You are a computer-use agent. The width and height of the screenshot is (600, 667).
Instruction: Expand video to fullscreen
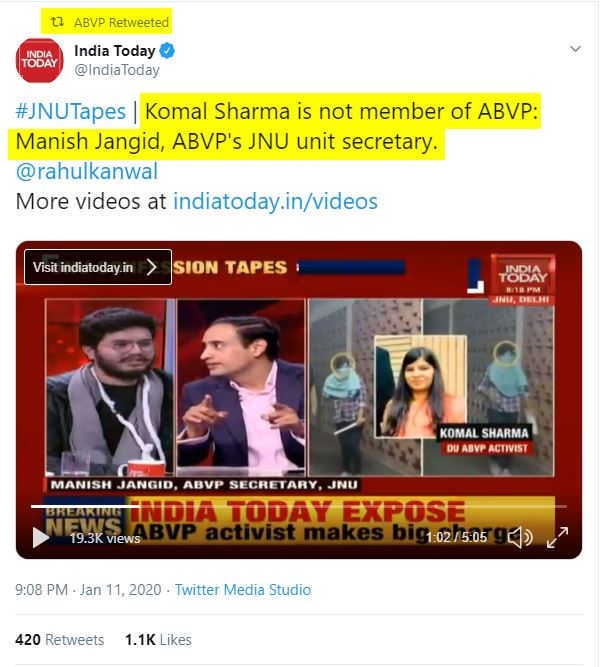(x=557, y=537)
